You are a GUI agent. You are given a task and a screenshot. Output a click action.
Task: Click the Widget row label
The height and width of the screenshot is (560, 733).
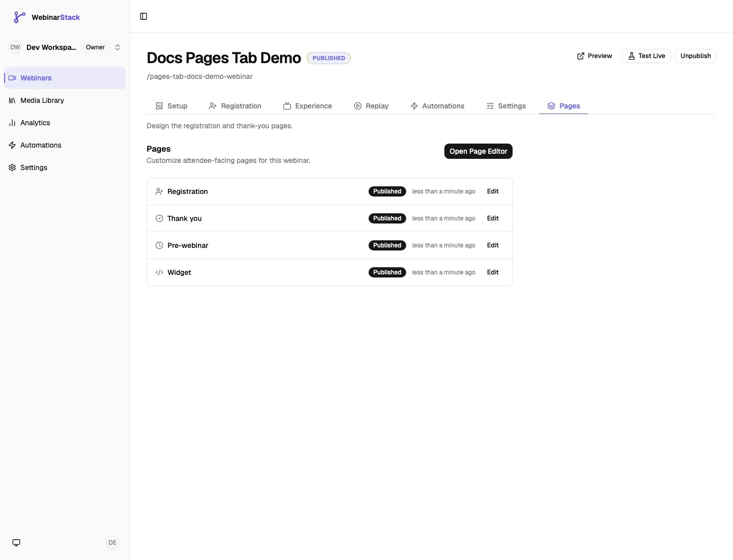pos(179,272)
